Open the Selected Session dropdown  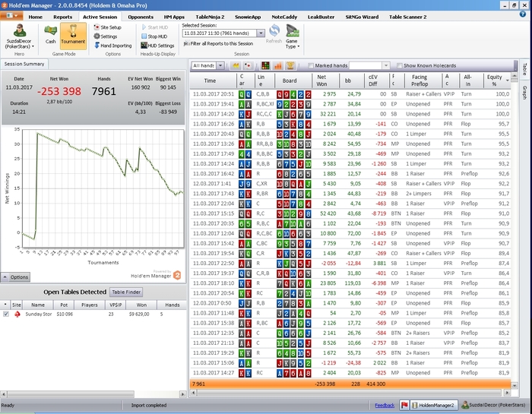tap(261, 33)
